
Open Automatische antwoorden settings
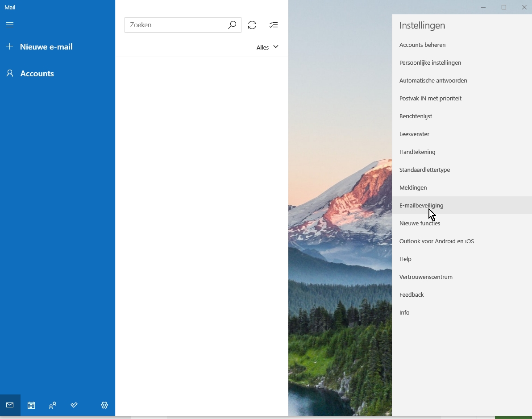(433, 80)
